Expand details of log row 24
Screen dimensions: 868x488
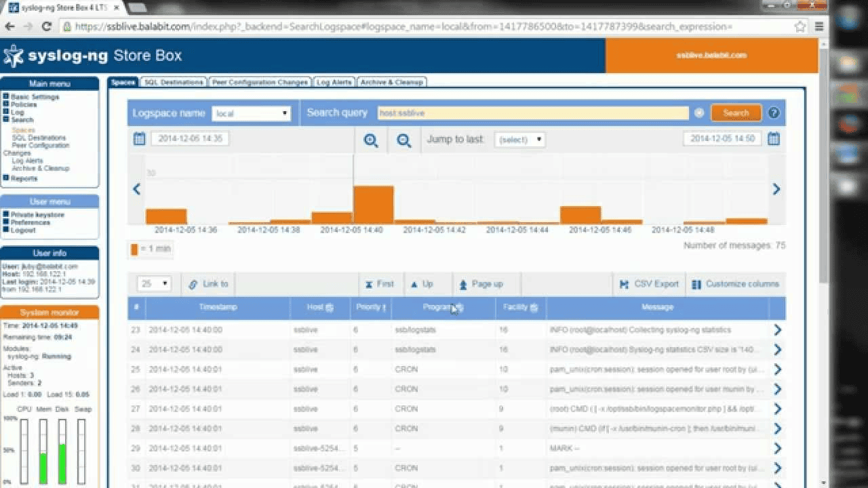tap(777, 350)
